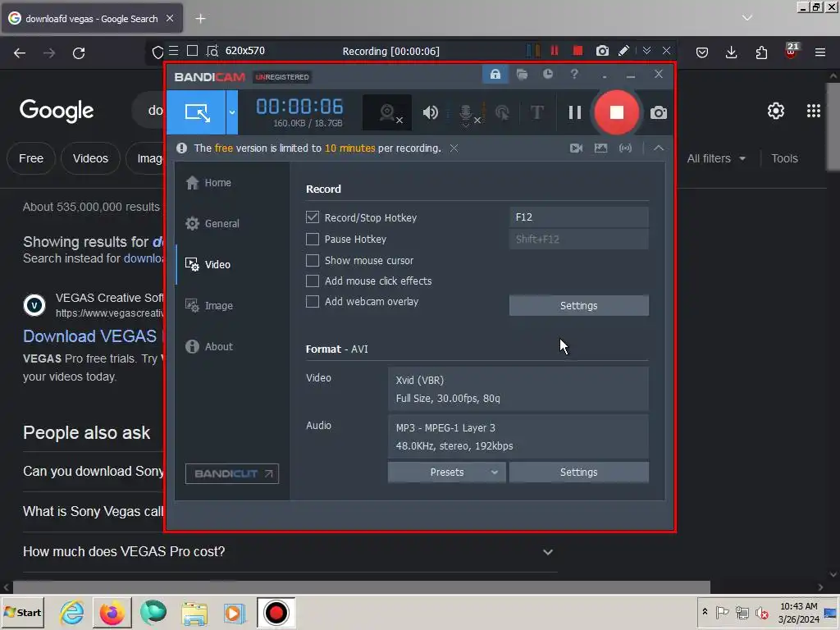Open Record section Settings button
This screenshot has width=840, height=630.
click(578, 306)
